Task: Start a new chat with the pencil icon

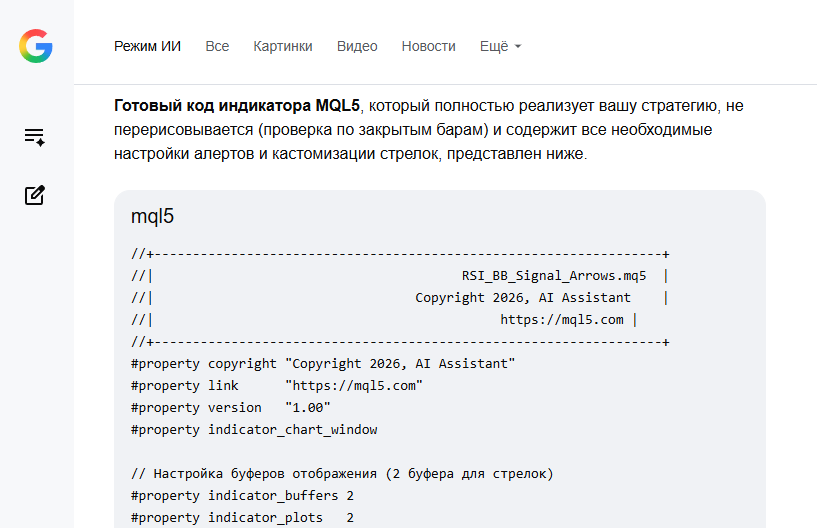Action: pyautogui.click(x=35, y=195)
